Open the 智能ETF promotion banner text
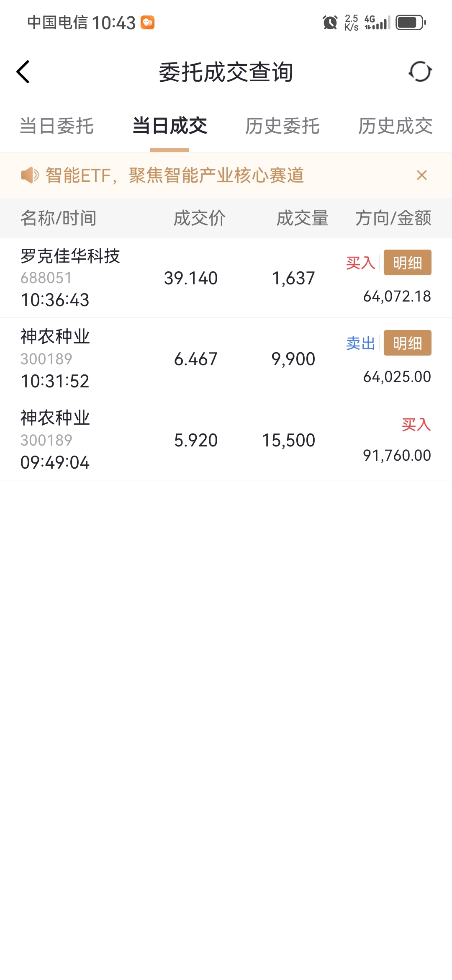 point(175,175)
